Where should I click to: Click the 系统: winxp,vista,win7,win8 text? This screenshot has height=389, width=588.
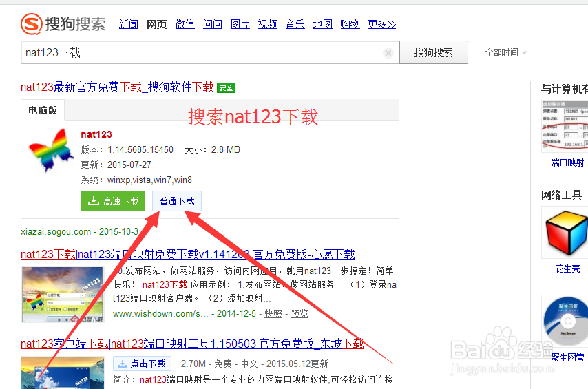(x=136, y=180)
